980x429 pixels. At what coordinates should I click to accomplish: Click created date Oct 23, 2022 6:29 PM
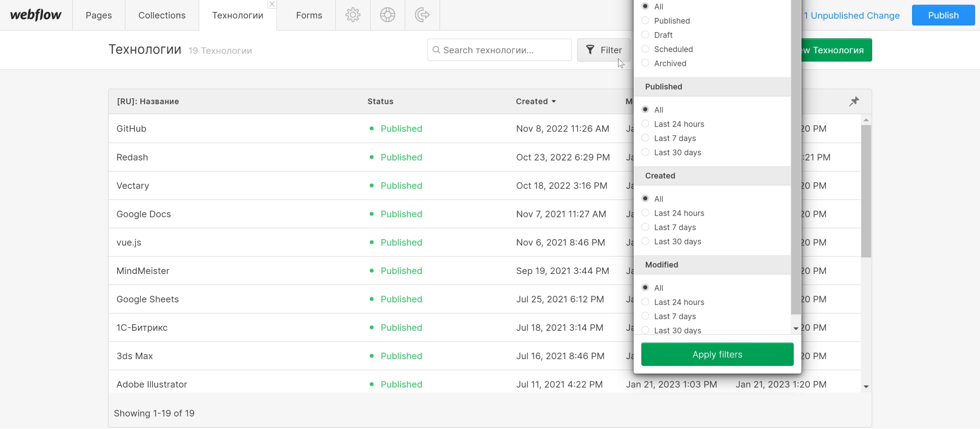click(563, 157)
